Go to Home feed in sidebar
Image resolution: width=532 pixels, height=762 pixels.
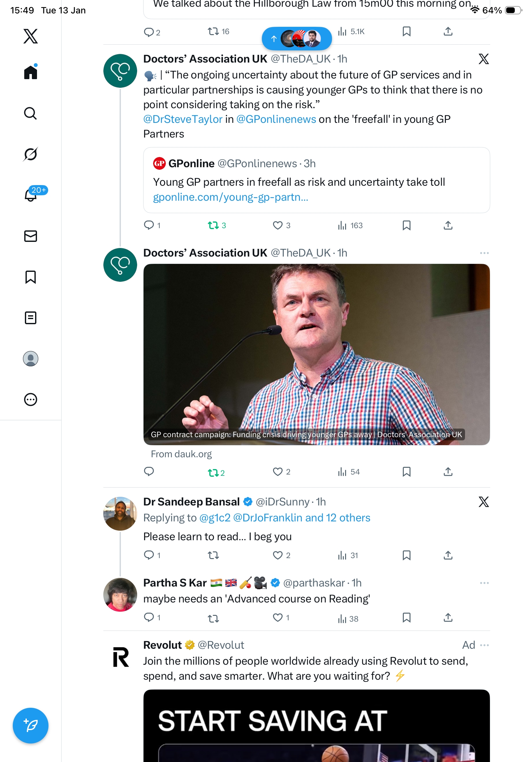click(31, 72)
